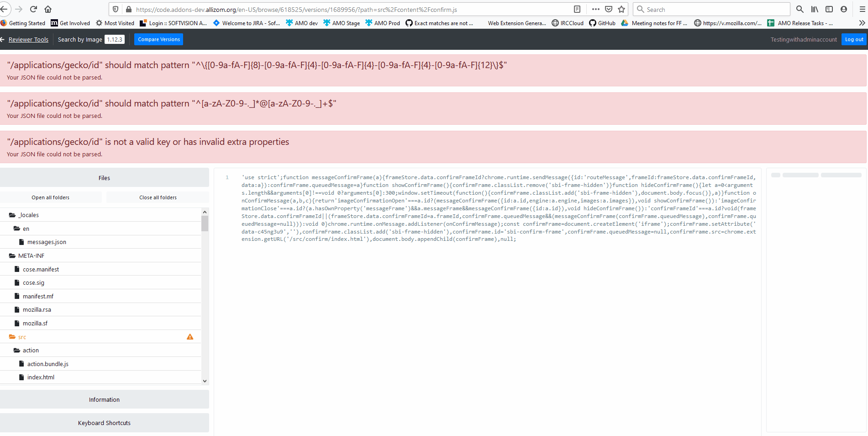Click file tree scrollbar down arrow

205,381
